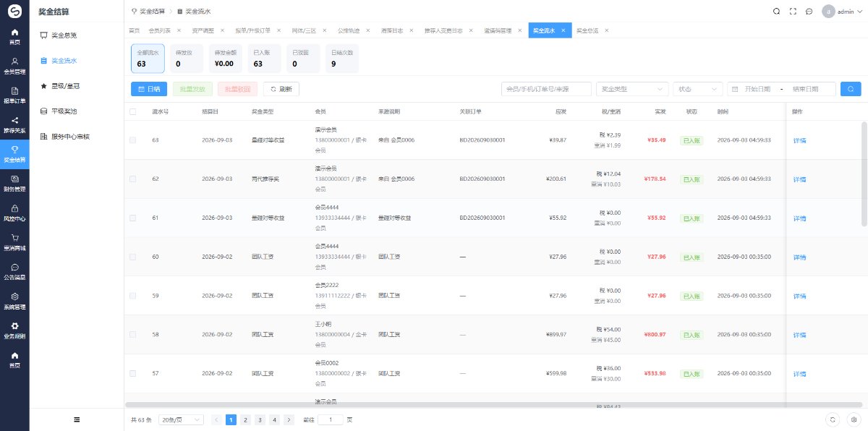Click the 刷新 refresh button
The height and width of the screenshot is (431, 868).
coord(281,89)
